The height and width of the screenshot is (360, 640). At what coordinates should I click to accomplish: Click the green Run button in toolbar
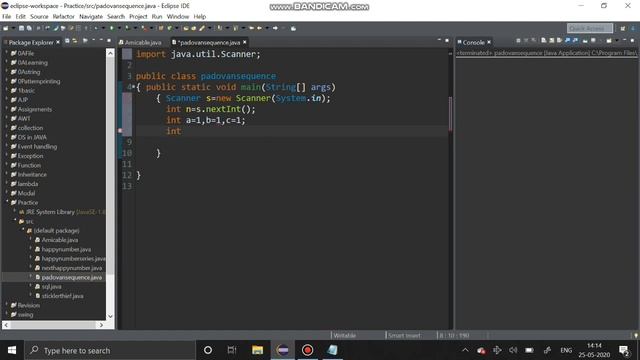[111, 28]
